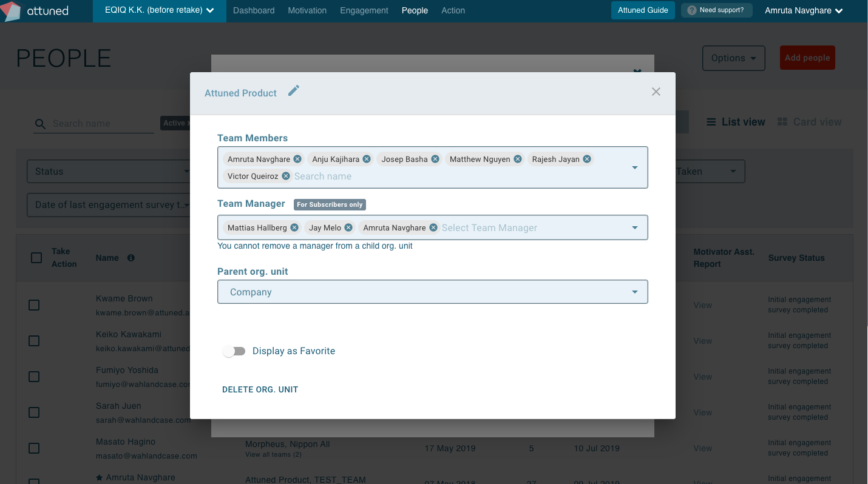
Task: Close the Attuned Product dialog
Action: (656, 92)
